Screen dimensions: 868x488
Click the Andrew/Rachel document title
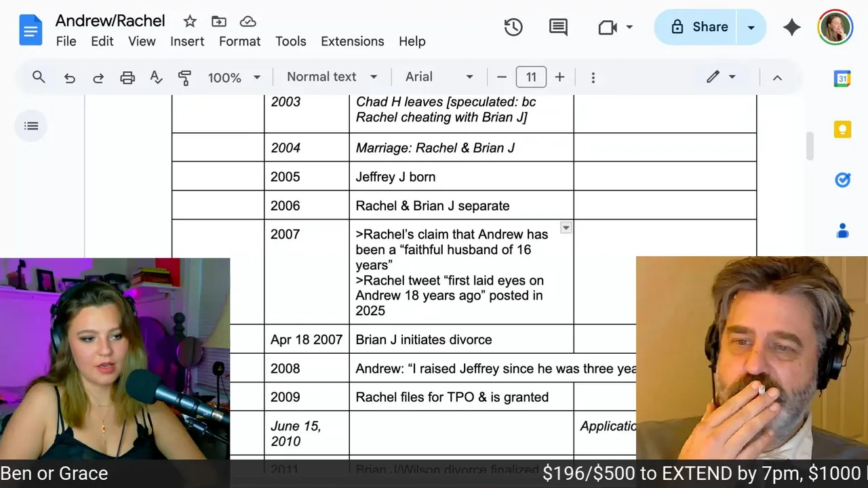[x=110, y=21]
